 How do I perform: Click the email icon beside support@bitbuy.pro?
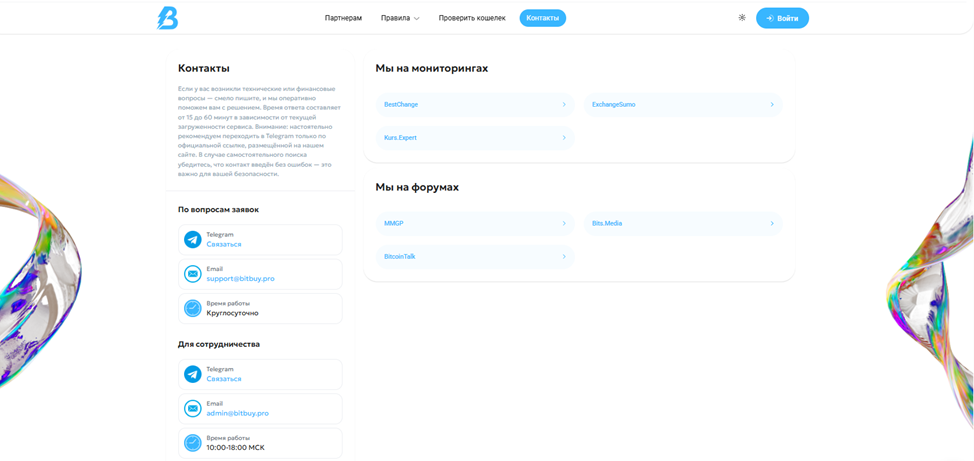click(193, 274)
